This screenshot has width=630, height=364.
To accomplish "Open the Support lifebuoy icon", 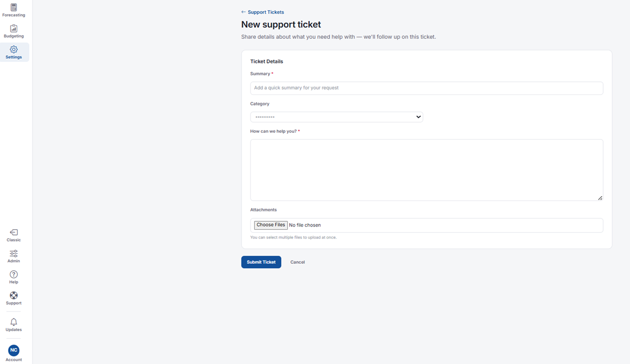I will point(14,295).
